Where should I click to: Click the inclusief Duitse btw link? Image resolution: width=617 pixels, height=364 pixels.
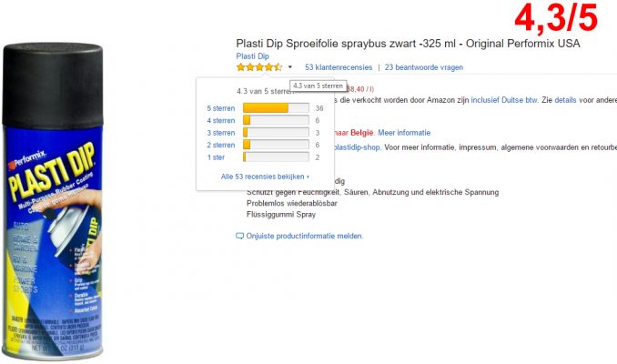click(x=504, y=100)
